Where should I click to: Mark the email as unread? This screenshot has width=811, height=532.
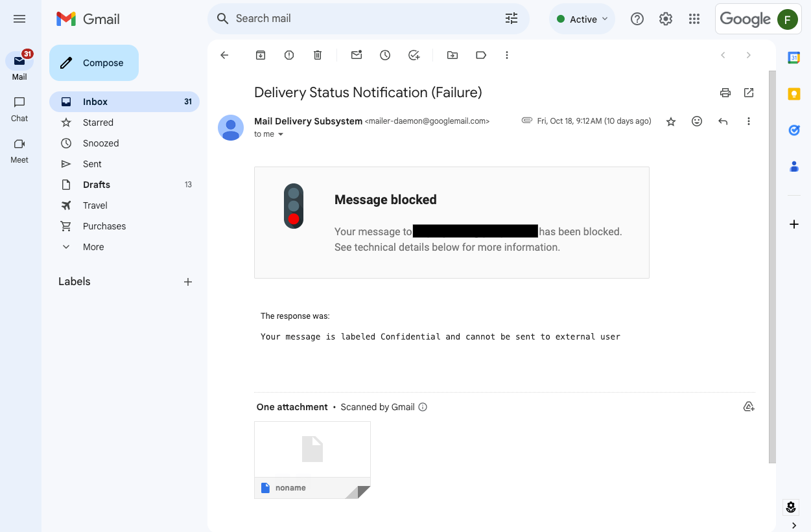[357, 55]
